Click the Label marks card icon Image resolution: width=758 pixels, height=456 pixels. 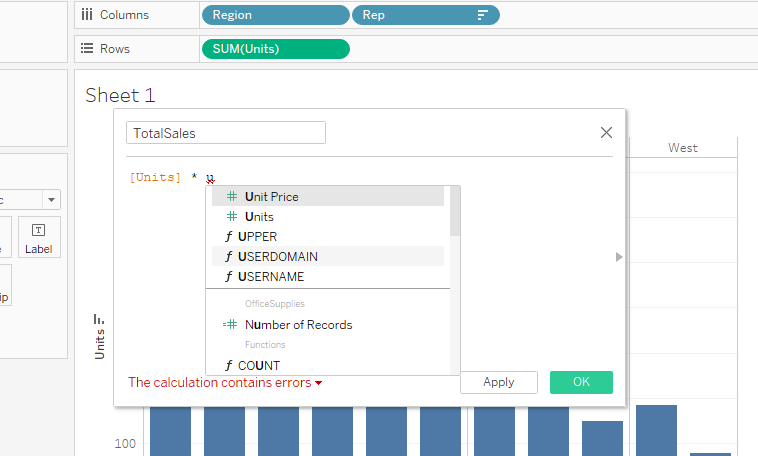click(39, 237)
